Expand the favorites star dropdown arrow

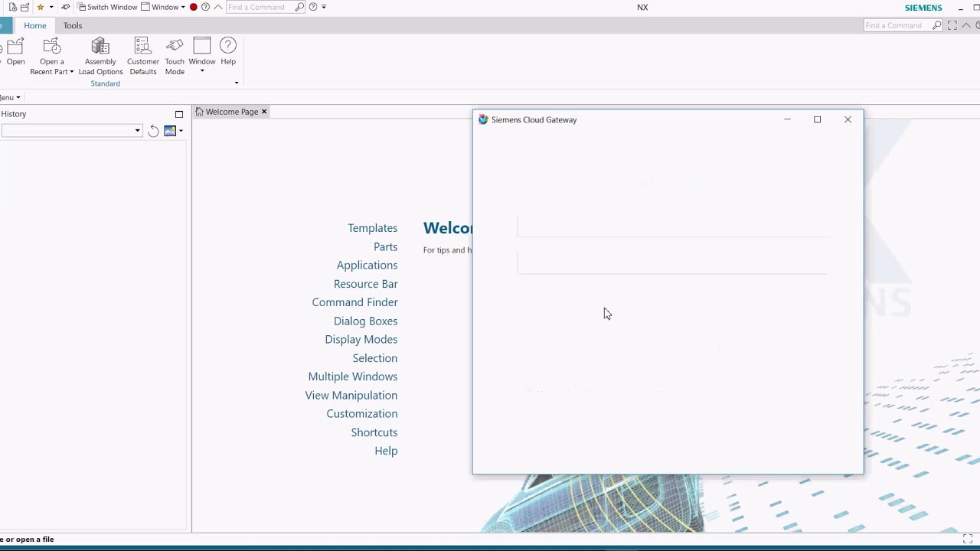point(51,7)
